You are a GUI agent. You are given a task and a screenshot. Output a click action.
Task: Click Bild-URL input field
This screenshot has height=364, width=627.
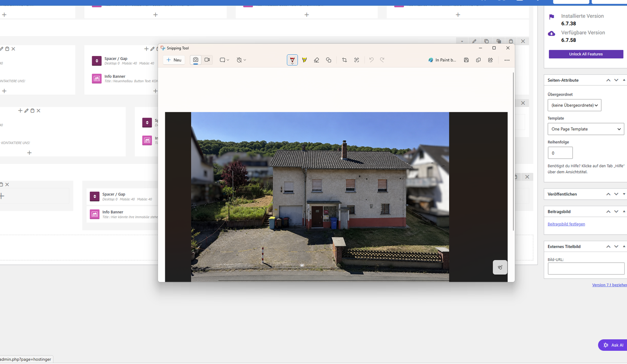(x=586, y=268)
